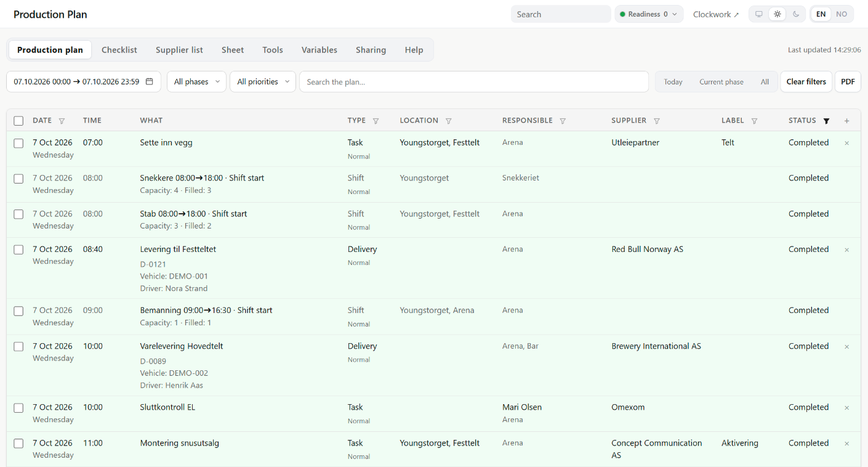This screenshot has height=467, width=868.
Task: Tick the Levering til Festteltet checkbox
Action: tap(18, 250)
